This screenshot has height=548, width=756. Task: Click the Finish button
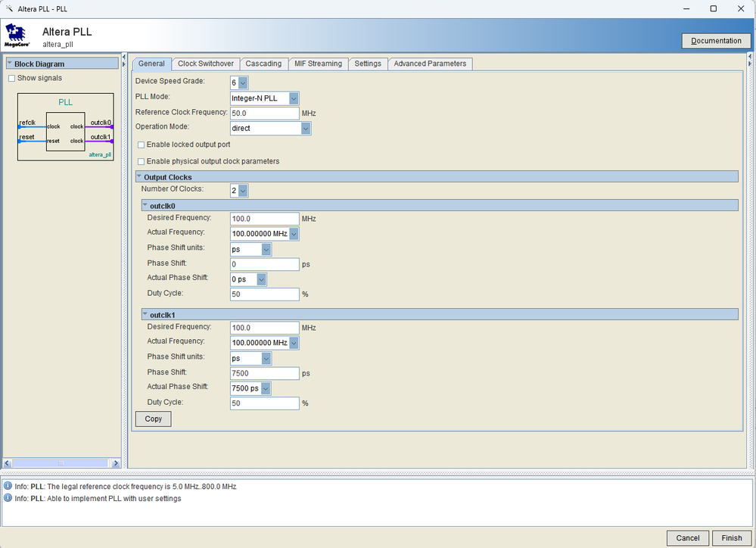pos(731,538)
